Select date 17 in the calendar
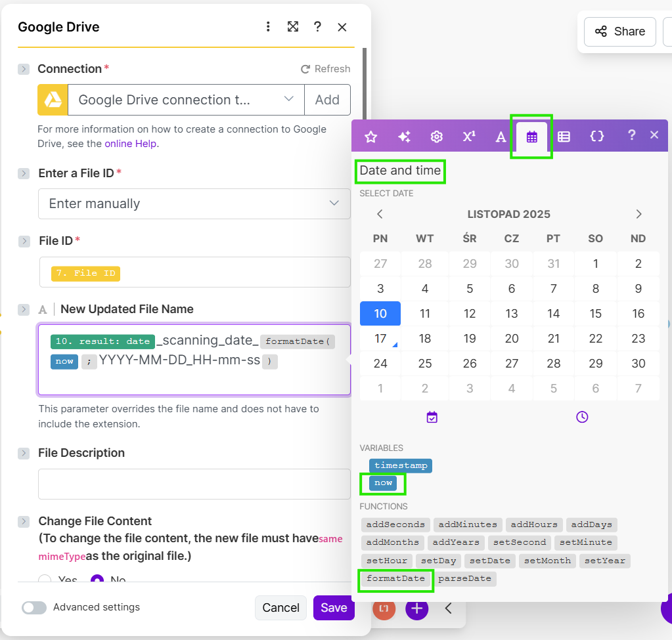 tap(380, 339)
